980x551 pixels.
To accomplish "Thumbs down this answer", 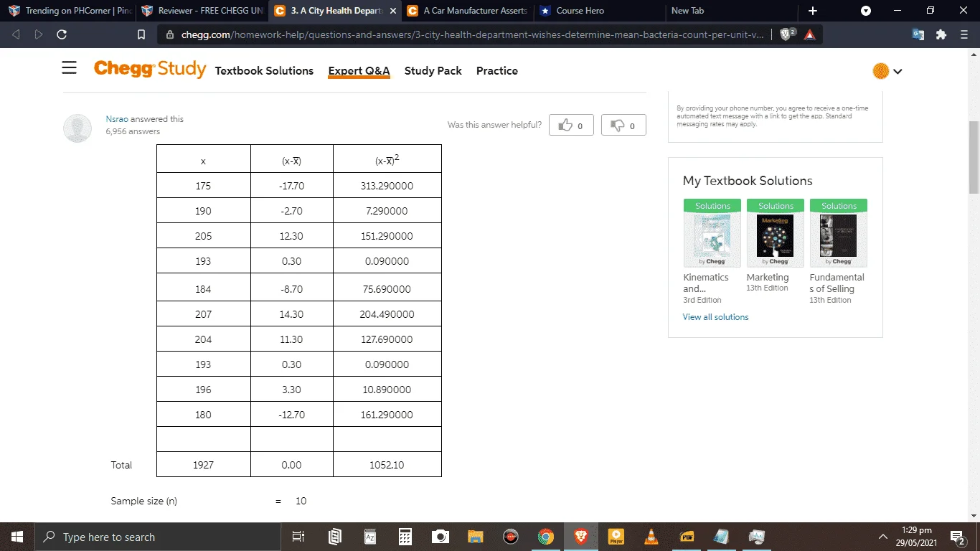I will pos(623,125).
